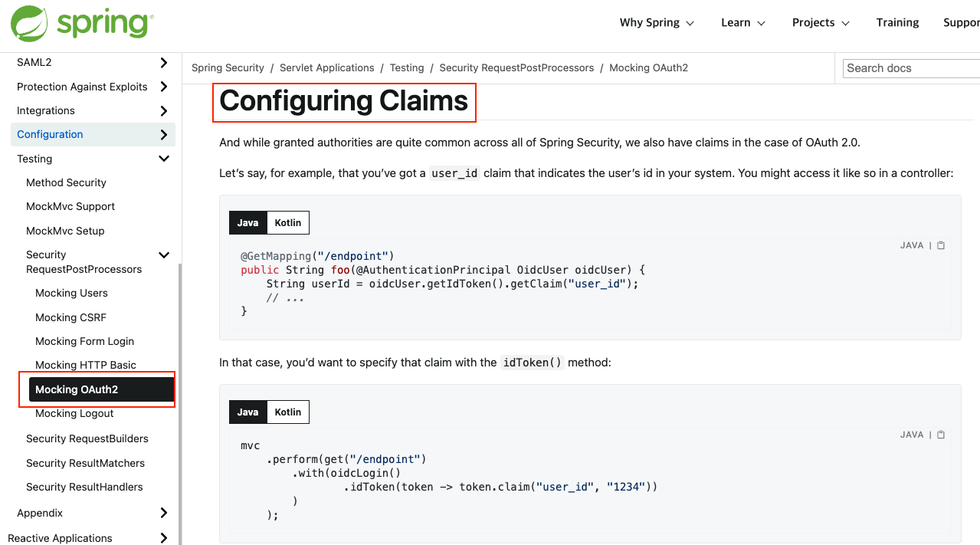Open the Why Spring dropdown menu
This screenshot has height=545, width=980.
pyautogui.click(x=657, y=23)
